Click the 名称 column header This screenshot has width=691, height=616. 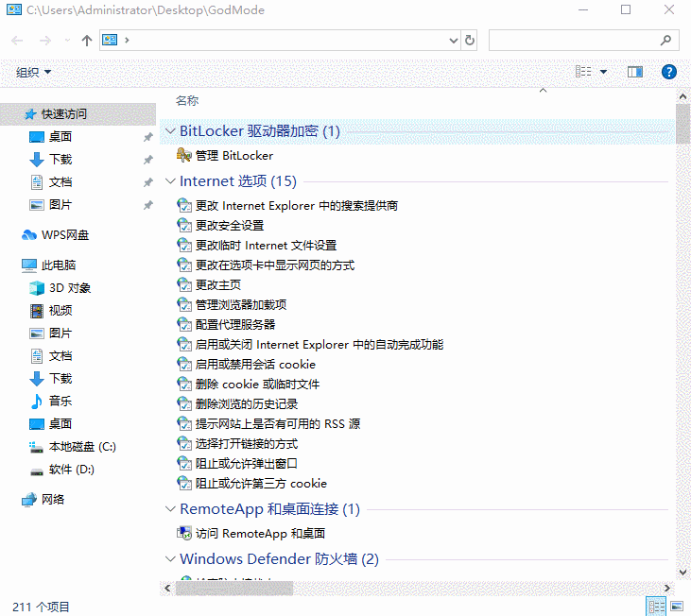click(187, 101)
